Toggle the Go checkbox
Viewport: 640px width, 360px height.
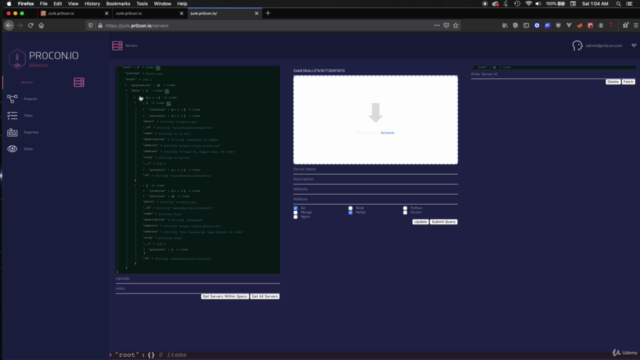pyautogui.click(x=296, y=208)
